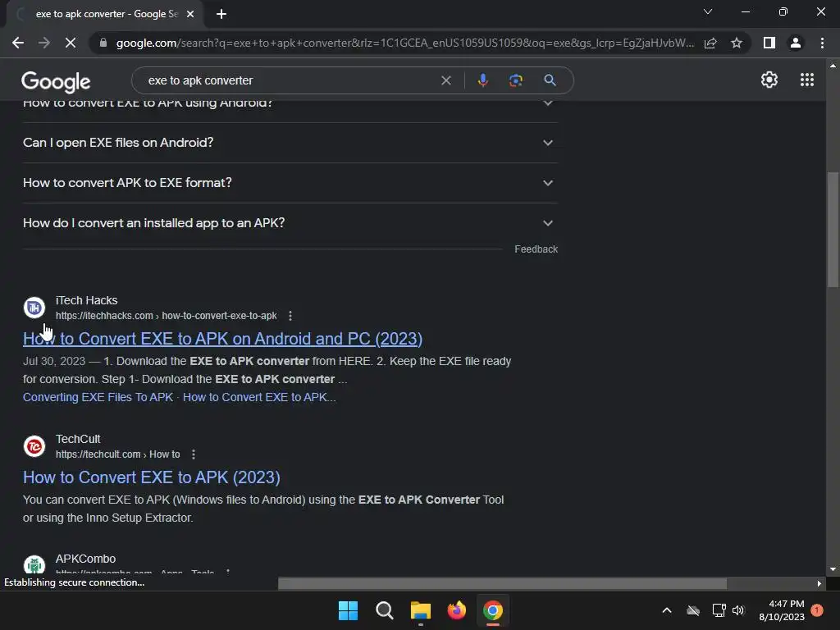
Task: Click scroll down arrow on vertical scrollbar
Action: [833, 569]
